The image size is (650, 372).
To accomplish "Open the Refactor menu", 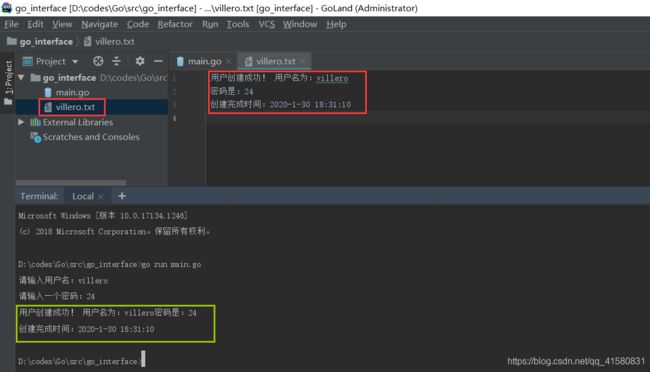I will tap(175, 24).
